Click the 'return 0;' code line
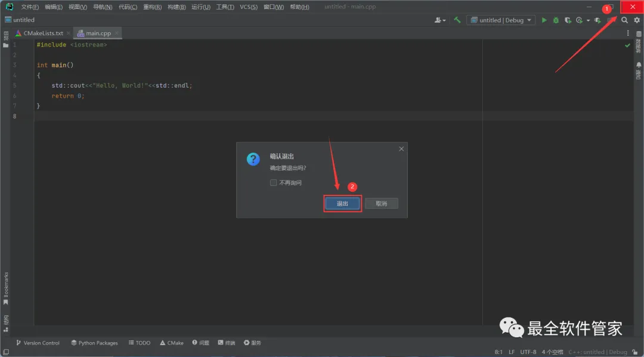644x357 pixels. click(x=68, y=95)
